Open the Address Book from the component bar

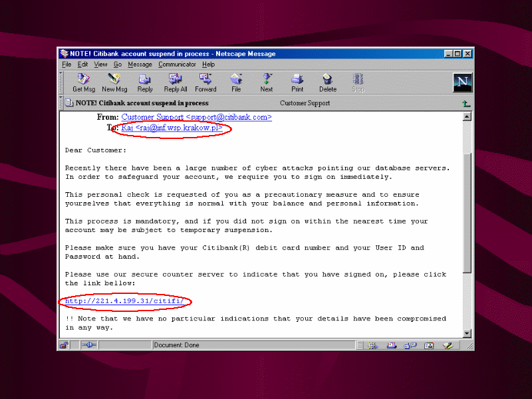(x=429, y=346)
